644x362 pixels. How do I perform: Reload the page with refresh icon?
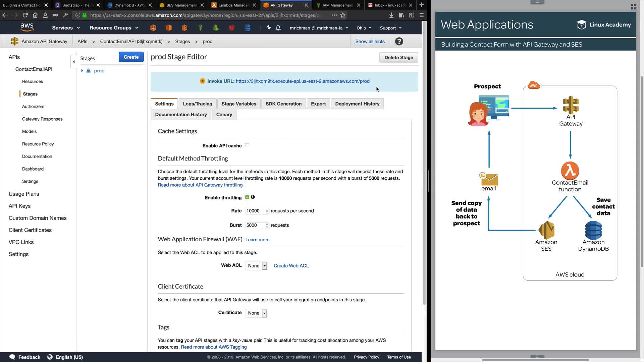25,15
